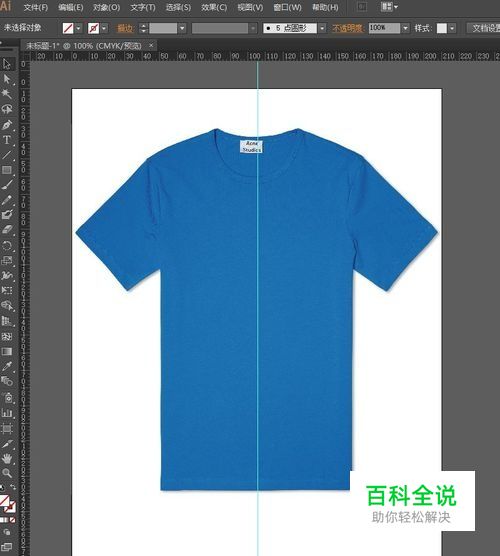Select the Selection tool (black arrow)

tap(7, 64)
